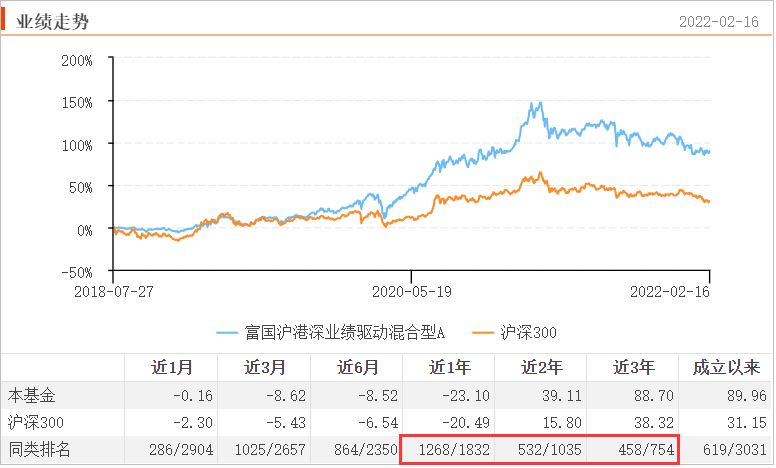
Task: Select the 近1年 column header
Action: tap(449, 367)
